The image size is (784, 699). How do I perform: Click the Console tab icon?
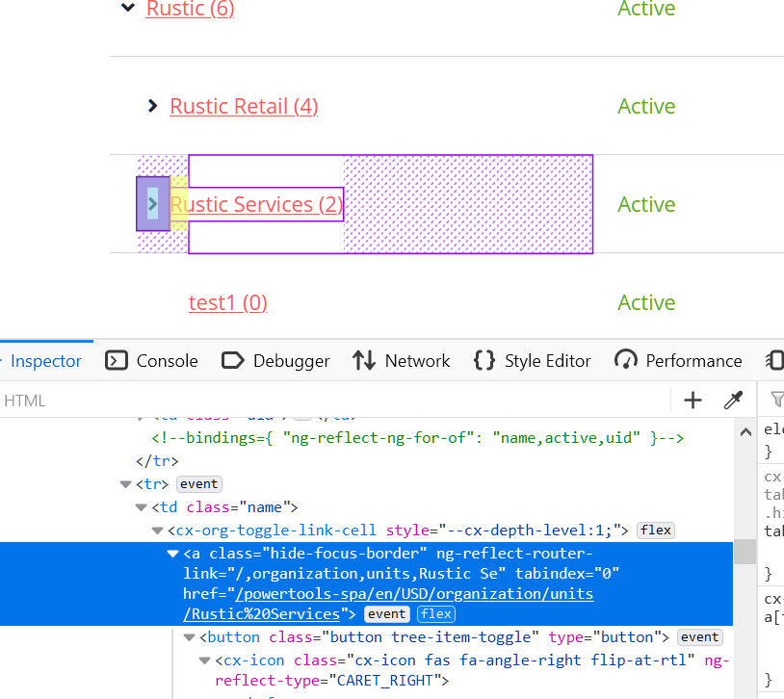click(x=117, y=360)
